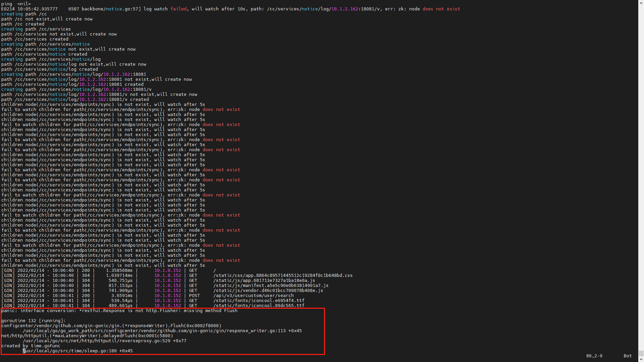Viewport: 644px width, 362px height.
Task: Select the panic message about interface conversion
Action: 120,310
